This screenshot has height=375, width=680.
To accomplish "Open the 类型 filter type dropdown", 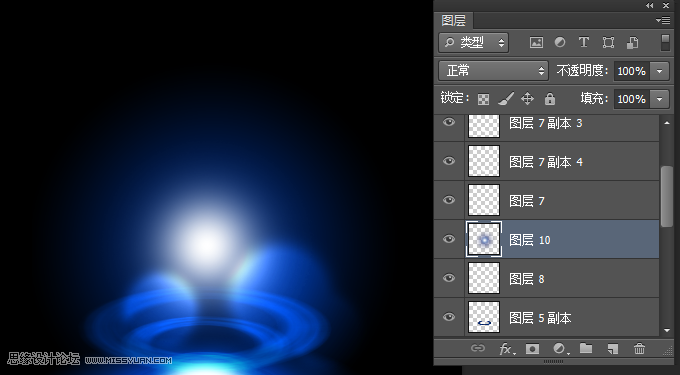I will 474,42.
